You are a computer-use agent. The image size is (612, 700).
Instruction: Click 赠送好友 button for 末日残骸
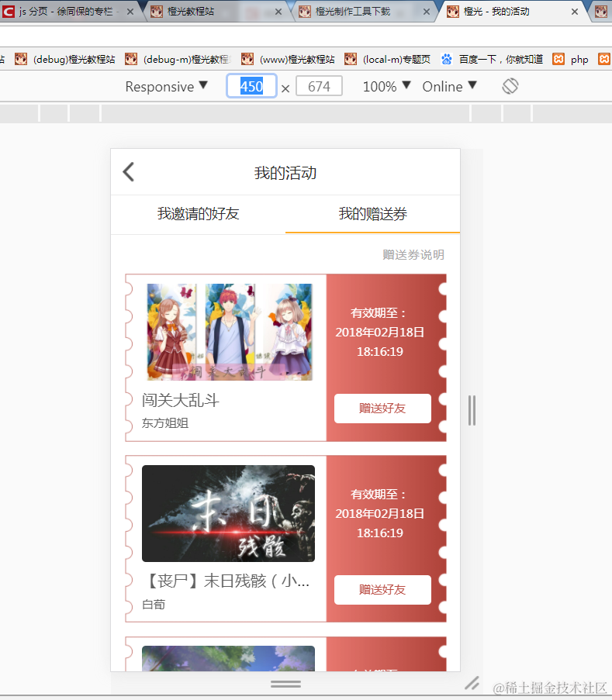(x=382, y=589)
